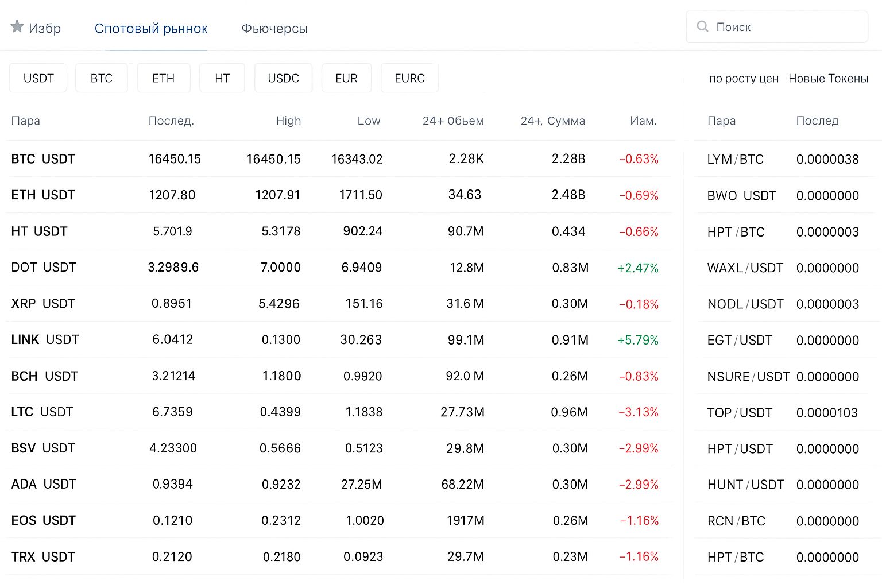Type in the Поиск search field
This screenshot has width=882, height=588.
[787, 27]
